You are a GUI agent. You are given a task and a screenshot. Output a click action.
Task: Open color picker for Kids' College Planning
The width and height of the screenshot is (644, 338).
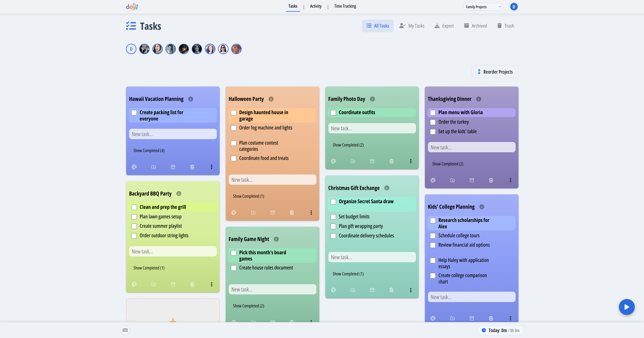pos(433,318)
